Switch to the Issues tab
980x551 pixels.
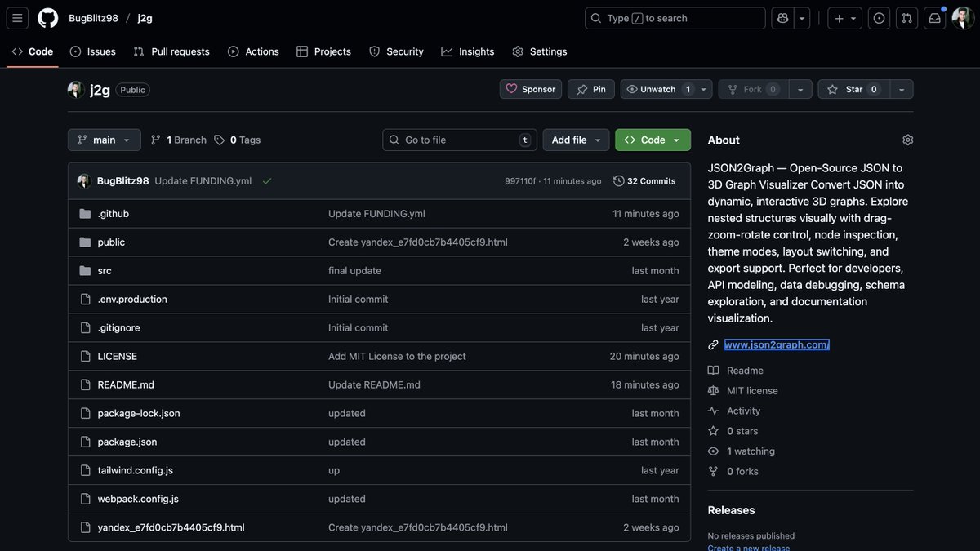(93, 51)
